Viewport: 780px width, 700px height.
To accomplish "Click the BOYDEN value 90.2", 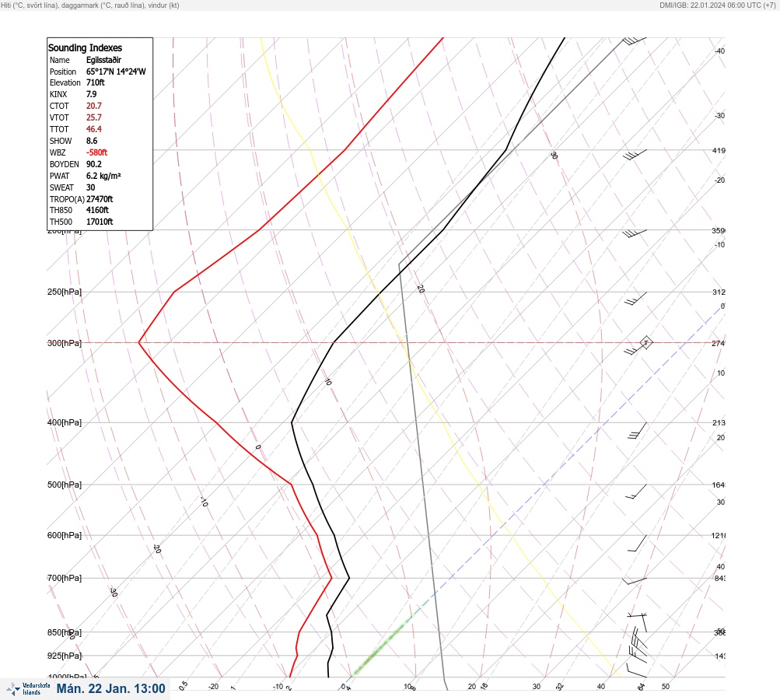I will point(93,164).
